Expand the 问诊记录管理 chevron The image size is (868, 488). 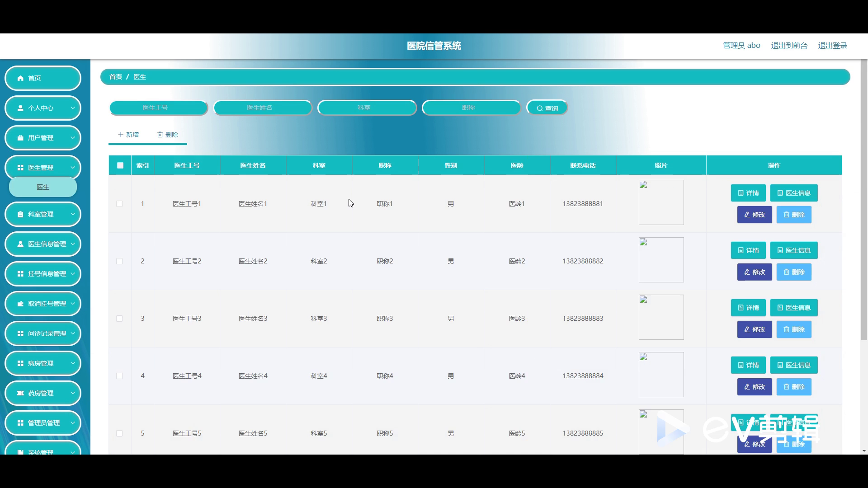coord(73,333)
